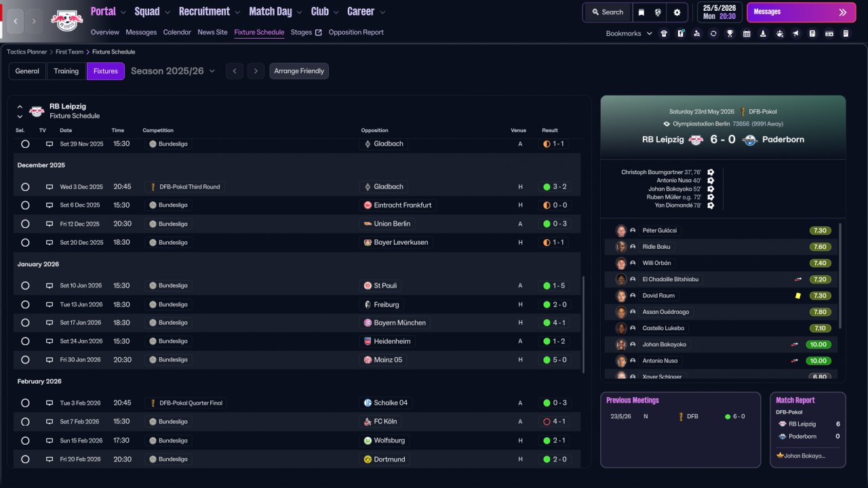This screenshot has width=868, height=488.
Task: Select the Schalke 04 fixture radio button
Action: click(25, 403)
